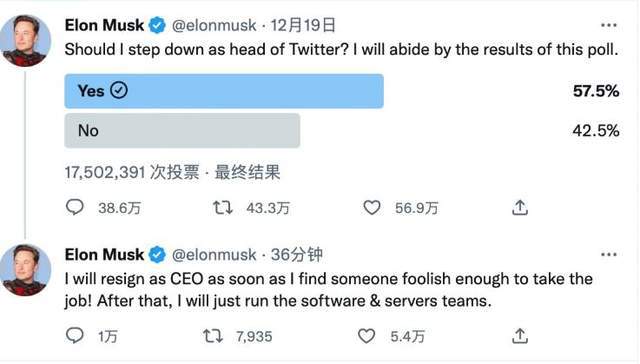This screenshot has height=364, width=640.
Task: Click Elon Musk display name on second tweet
Action: (104, 255)
